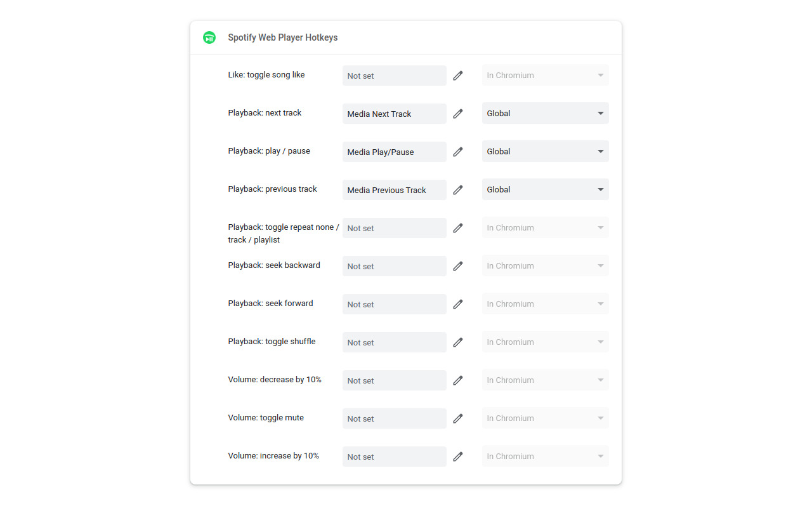Click the Media Next Track shortcut field
The height and width of the screenshot is (508, 812).
click(395, 114)
